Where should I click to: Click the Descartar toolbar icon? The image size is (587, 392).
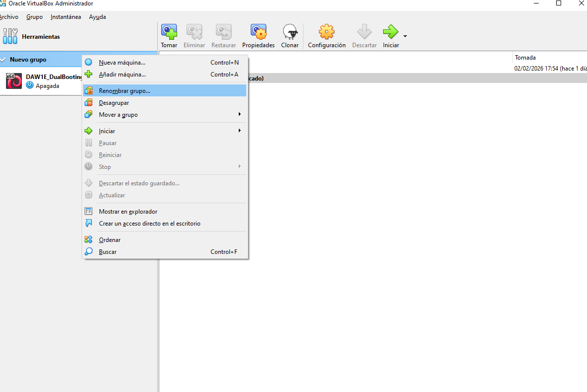pos(364,32)
